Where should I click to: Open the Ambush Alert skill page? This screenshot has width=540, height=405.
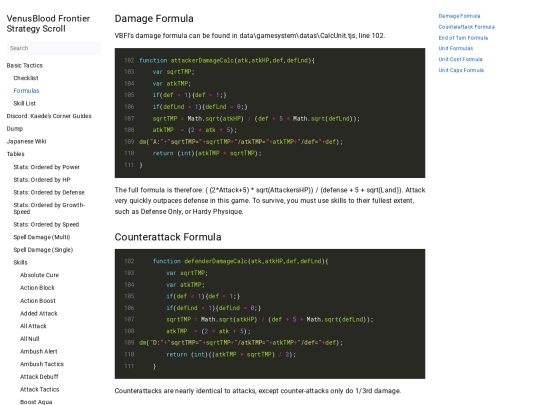pos(39,352)
